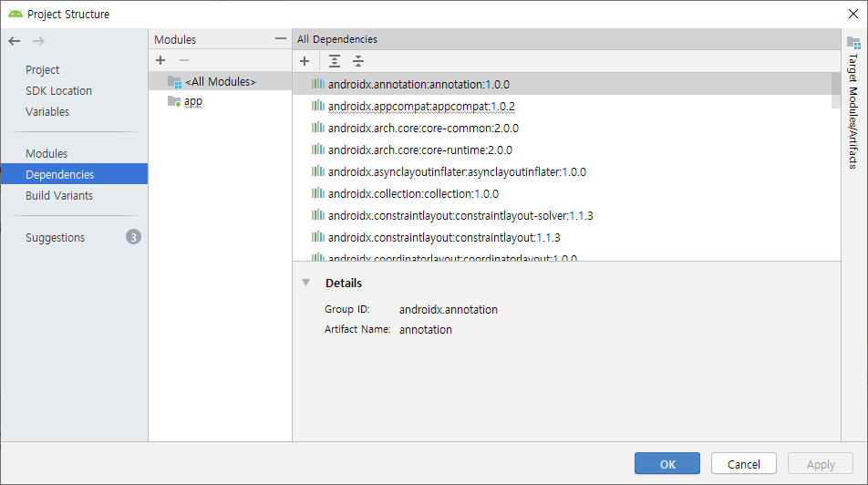Click library icon of constraintlayout:1.1.3

(x=317, y=237)
